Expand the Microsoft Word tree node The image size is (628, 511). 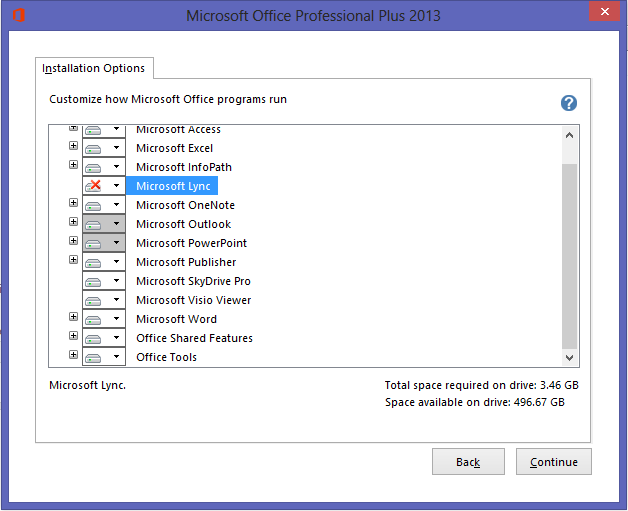tap(73, 316)
